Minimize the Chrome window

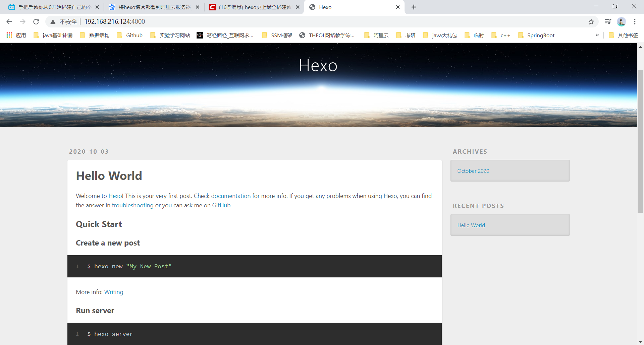pos(596,6)
